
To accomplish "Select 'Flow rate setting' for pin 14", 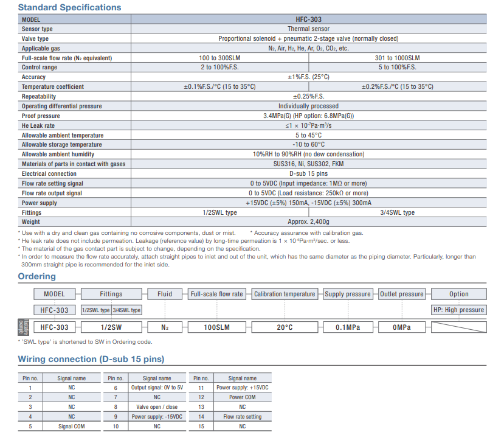I will tap(243, 417).
